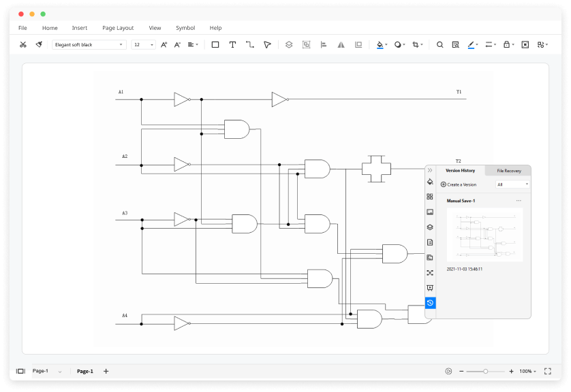
Task: Select the rectangle shape tool
Action: (x=214, y=44)
